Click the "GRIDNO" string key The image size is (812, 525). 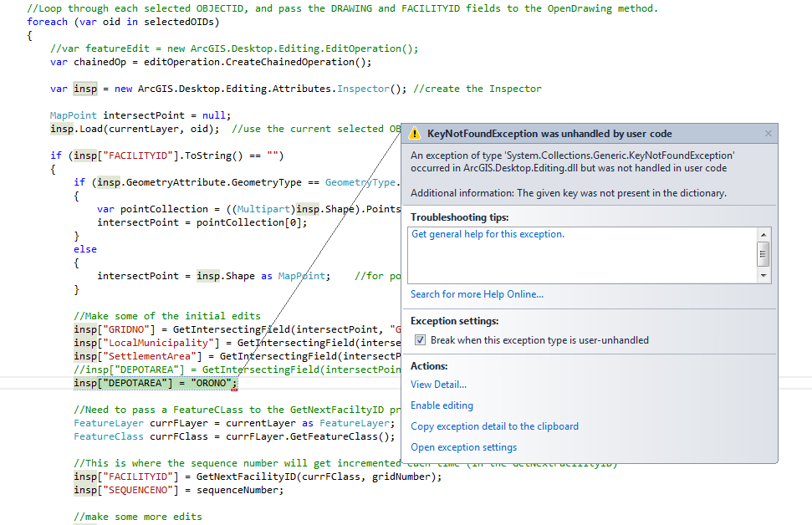point(125,329)
